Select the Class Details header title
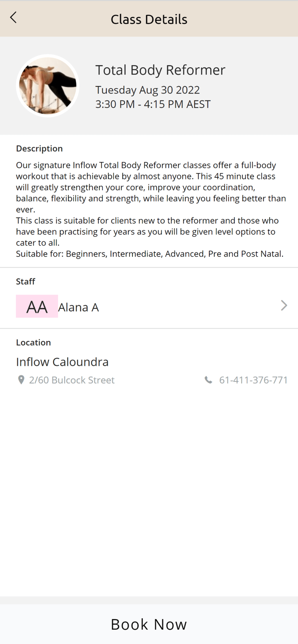 click(x=149, y=19)
